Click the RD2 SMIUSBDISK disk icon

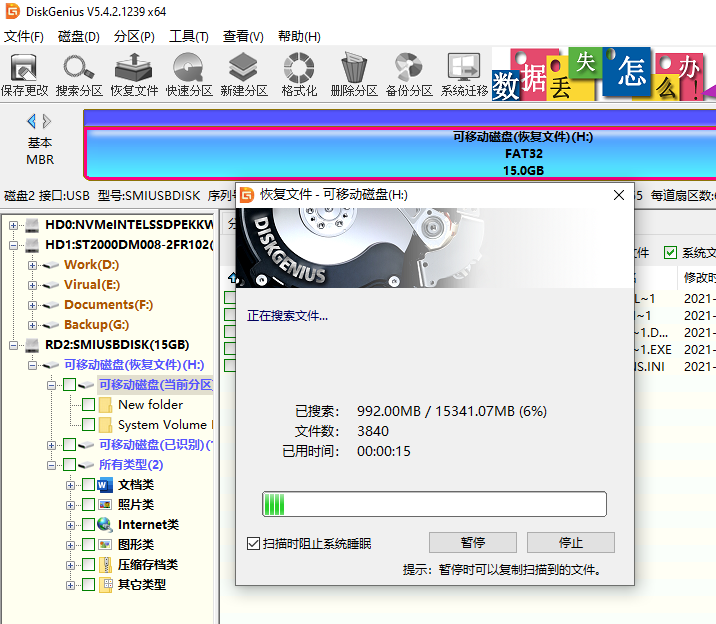tap(32, 345)
